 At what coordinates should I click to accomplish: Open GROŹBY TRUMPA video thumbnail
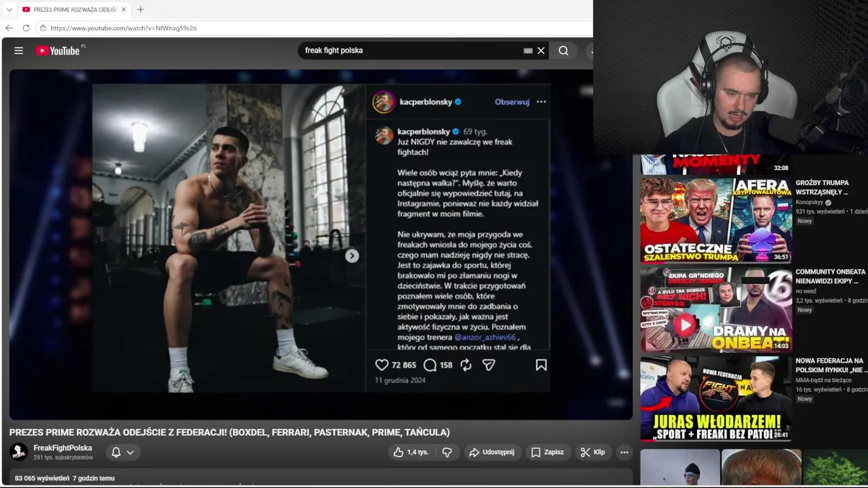pyautogui.click(x=716, y=220)
